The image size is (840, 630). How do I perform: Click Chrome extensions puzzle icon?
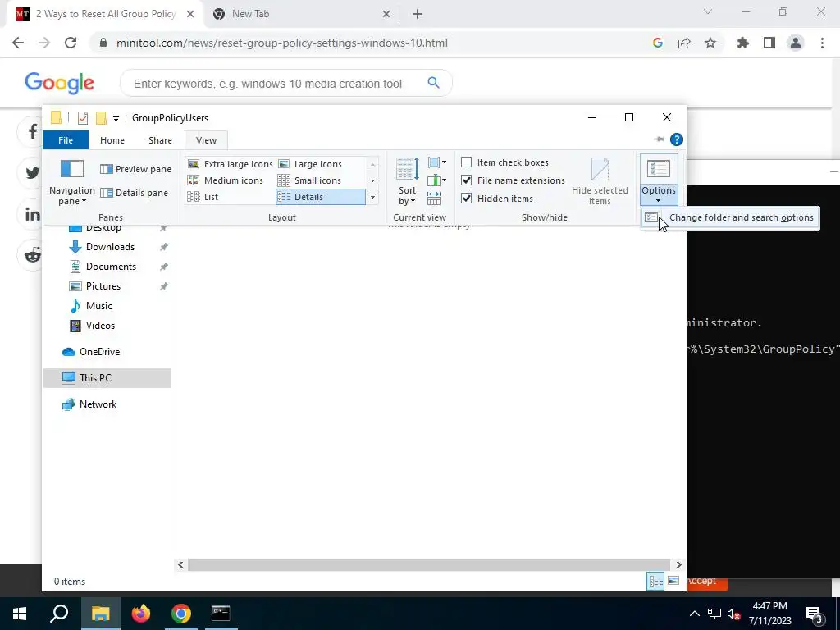pyautogui.click(x=742, y=43)
